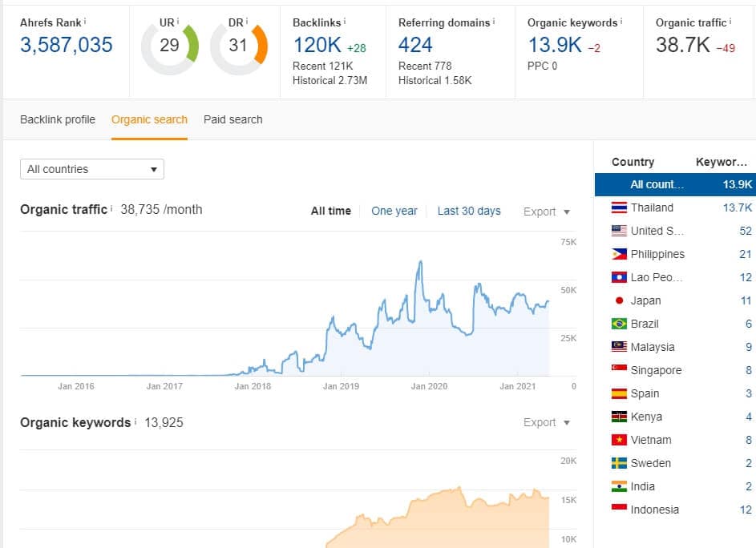This screenshot has width=756, height=548.
Task: Open the All countries dropdown
Action: (92, 169)
